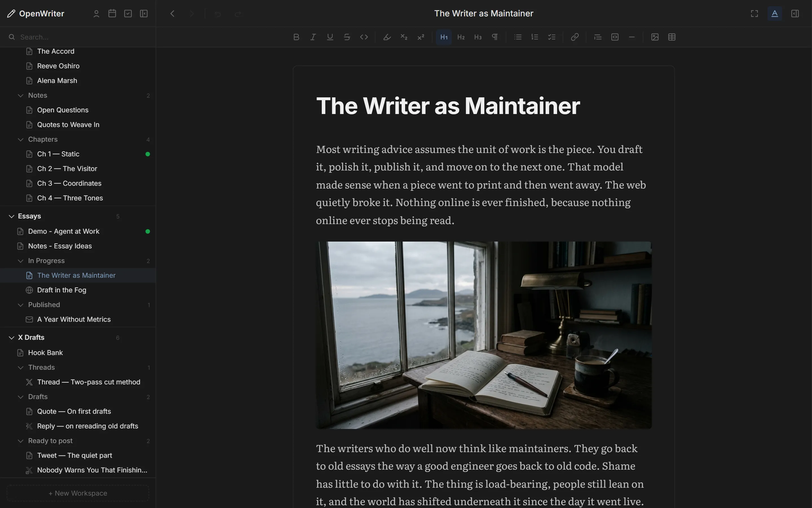Toggle inline code formatting

(364, 37)
